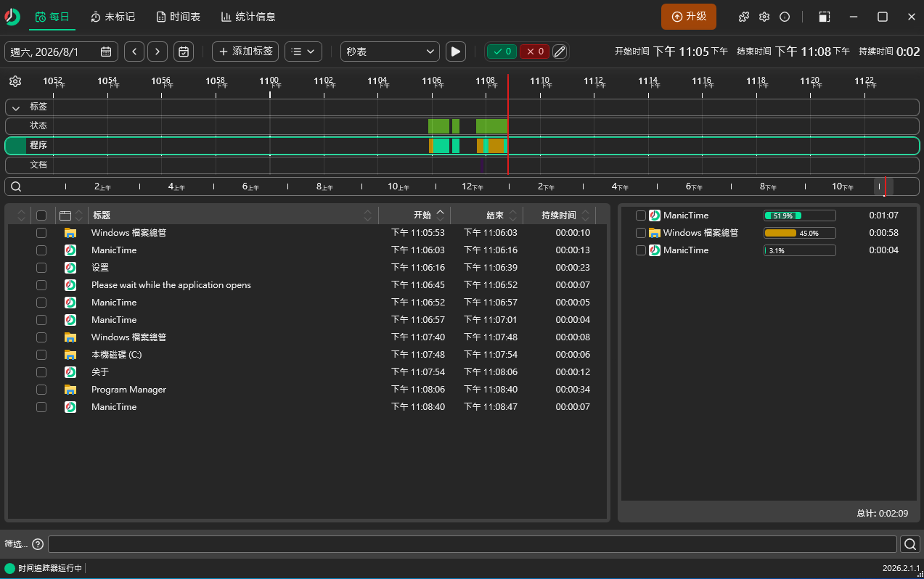Open the 秒表 combo box
This screenshot has height=579, width=924.
(390, 52)
